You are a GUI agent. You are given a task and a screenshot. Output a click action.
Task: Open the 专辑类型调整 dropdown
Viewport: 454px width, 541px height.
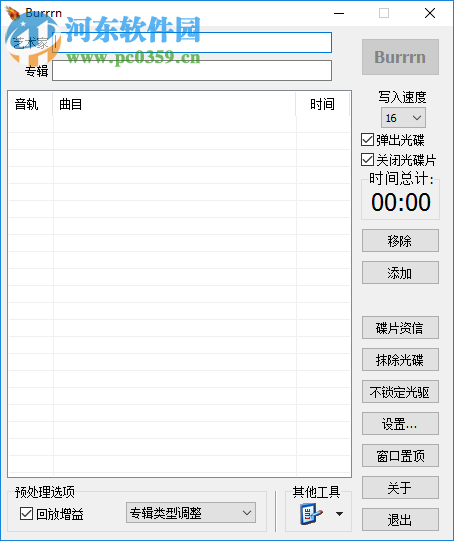[191, 513]
